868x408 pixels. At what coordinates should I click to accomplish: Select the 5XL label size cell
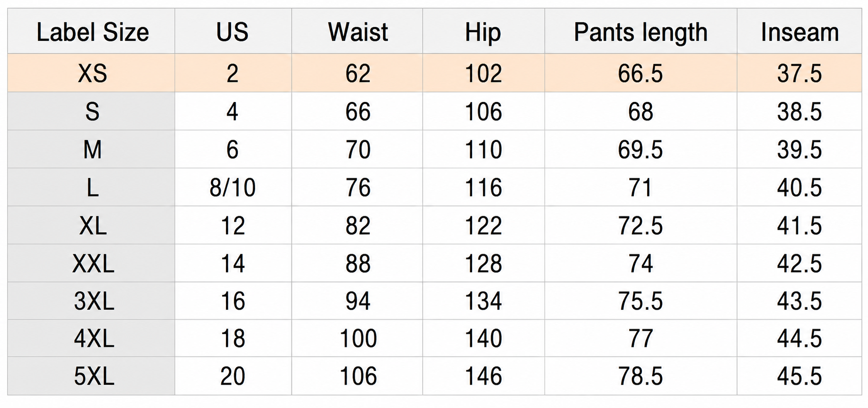(91, 376)
